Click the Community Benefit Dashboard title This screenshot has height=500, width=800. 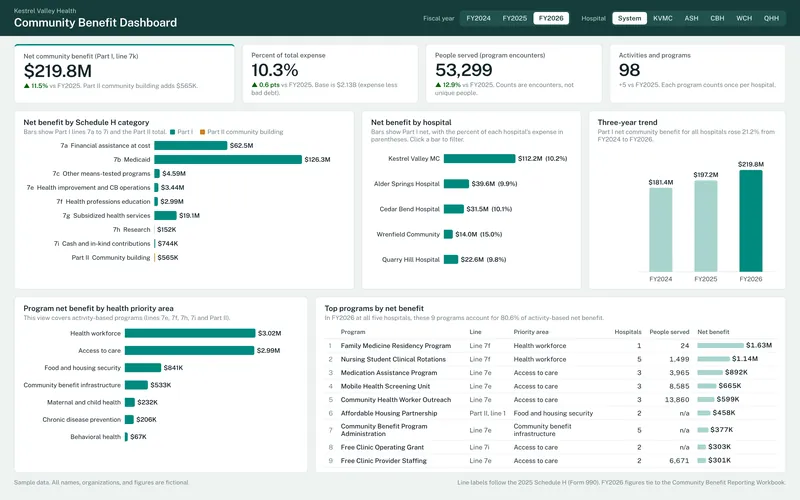click(x=95, y=22)
